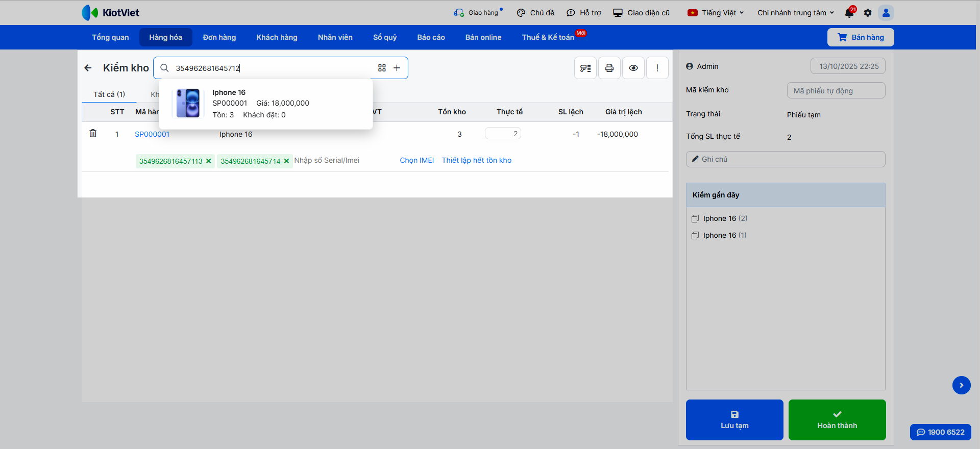Copy recent check Iphone 16 (1)

pyautogui.click(x=695, y=236)
